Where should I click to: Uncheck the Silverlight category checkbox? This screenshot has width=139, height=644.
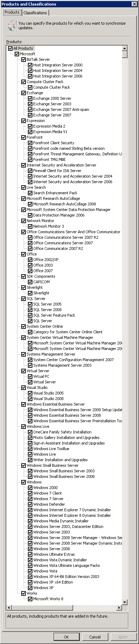(x=23, y=287)
